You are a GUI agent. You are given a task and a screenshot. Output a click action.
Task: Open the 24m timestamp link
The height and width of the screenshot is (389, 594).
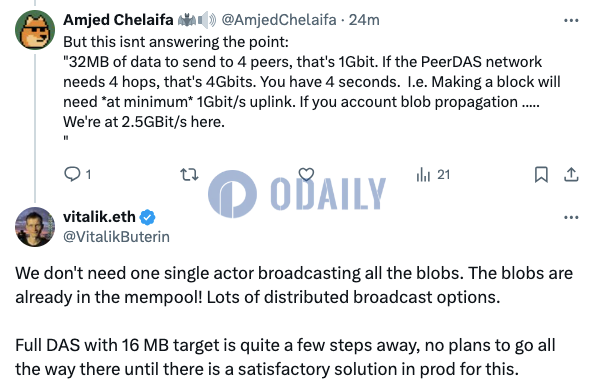364,20
